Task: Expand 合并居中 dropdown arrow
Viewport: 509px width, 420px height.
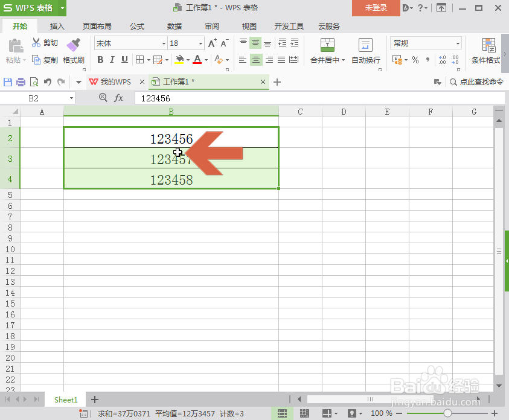Action: [343, 60]
